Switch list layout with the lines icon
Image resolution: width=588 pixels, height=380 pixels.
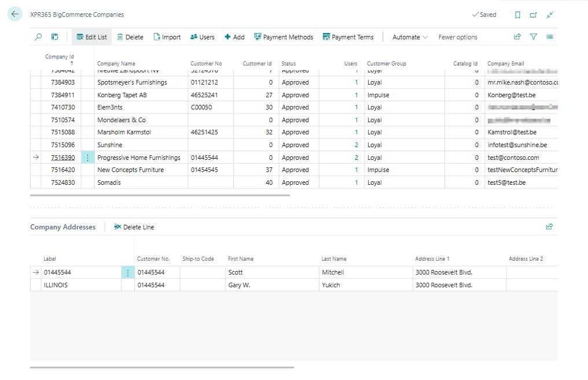pos(549,36)
